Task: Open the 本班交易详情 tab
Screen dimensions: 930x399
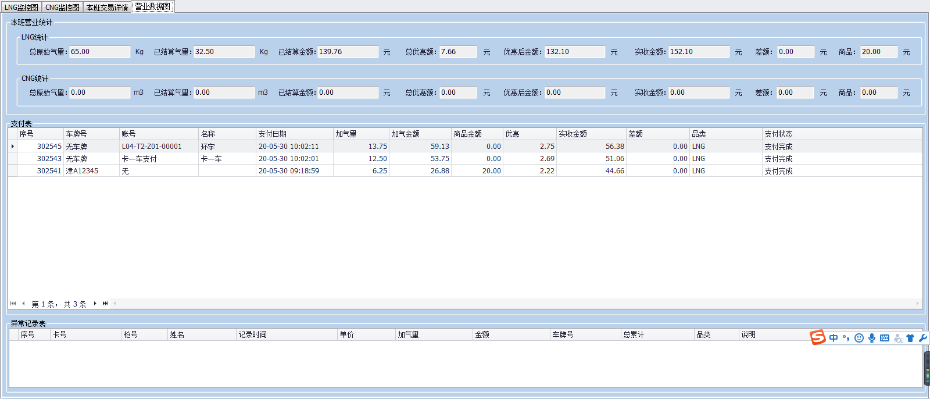Action: (107, 7)
